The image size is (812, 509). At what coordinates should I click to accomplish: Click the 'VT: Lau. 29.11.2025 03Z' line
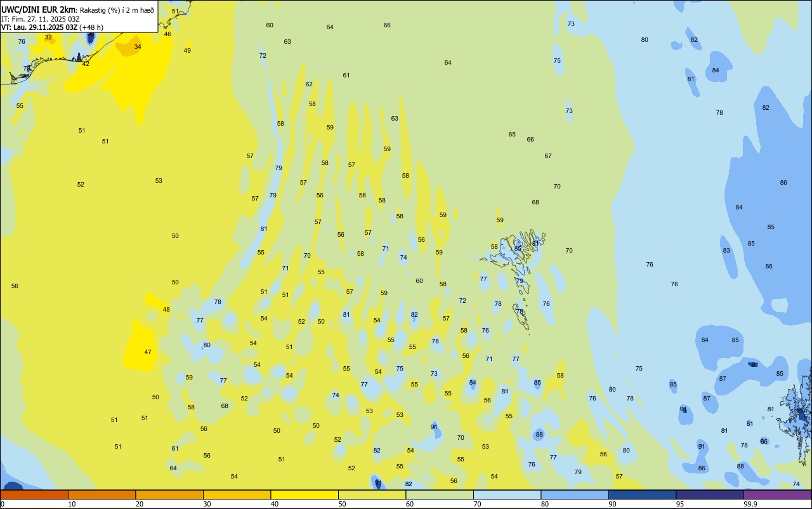tap(39, 27)
